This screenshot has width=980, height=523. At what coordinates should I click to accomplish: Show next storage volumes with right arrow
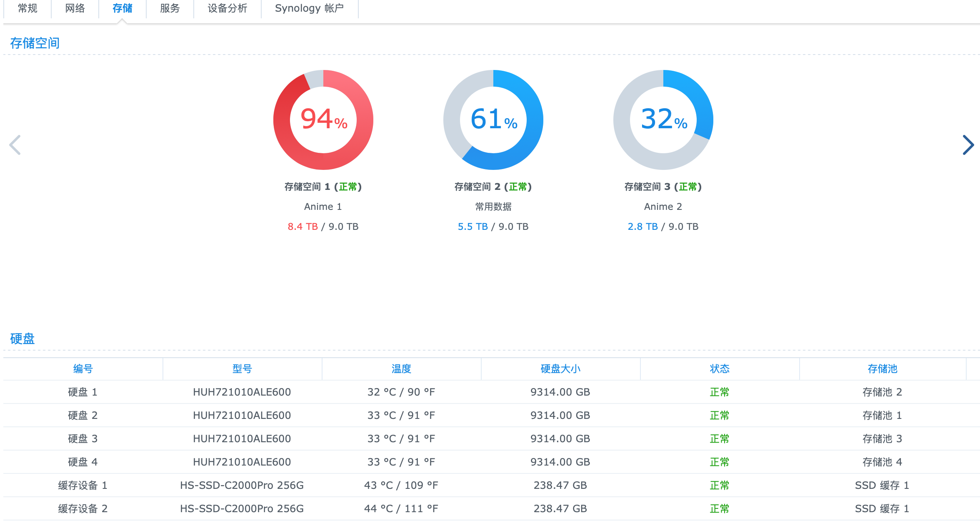tap(968, 145)
